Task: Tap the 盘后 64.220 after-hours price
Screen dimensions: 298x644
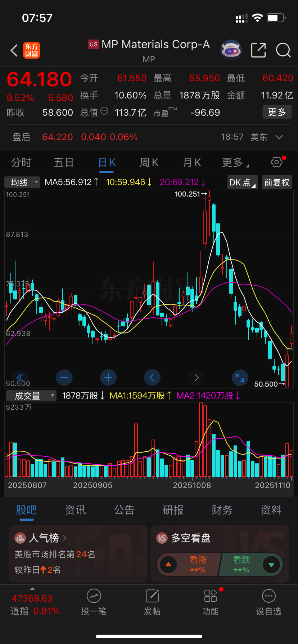Action: click(x=58, y=137)
